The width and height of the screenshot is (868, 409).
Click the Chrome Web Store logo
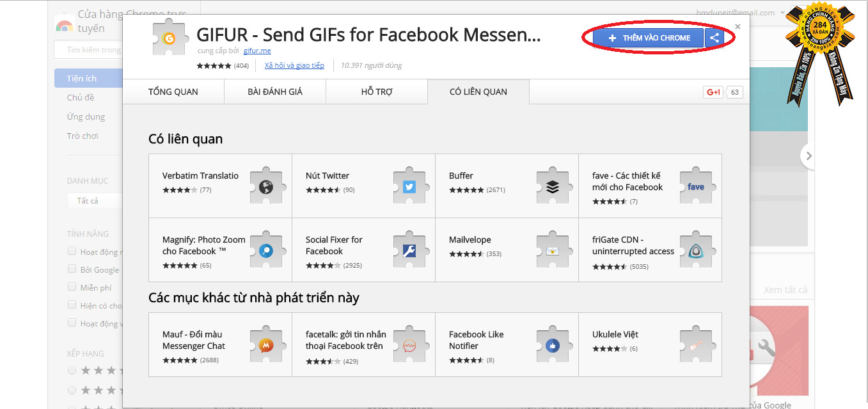click(64, 25)
